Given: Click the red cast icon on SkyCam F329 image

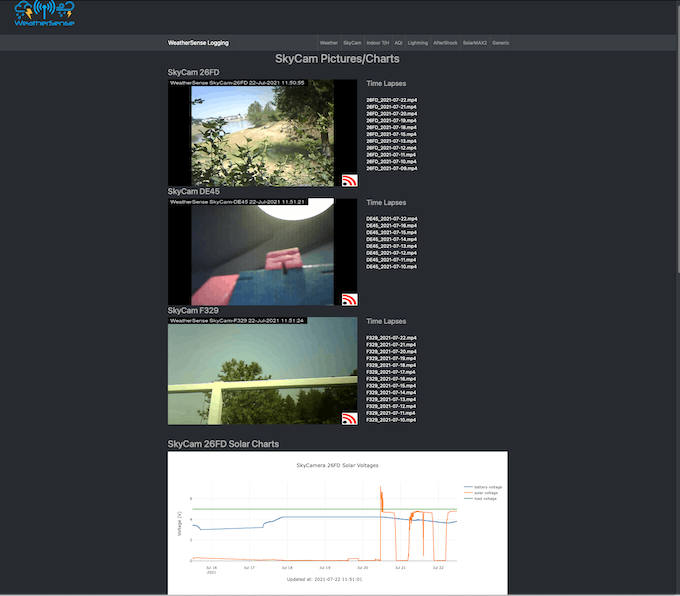Looking at the screenshot, I should pyautogui.click(x=350, y=418).
